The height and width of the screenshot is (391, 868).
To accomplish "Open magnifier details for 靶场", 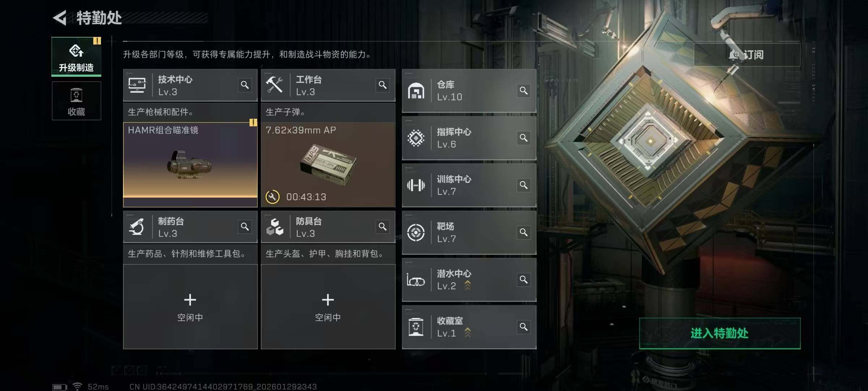I will (x=524, y=232).
